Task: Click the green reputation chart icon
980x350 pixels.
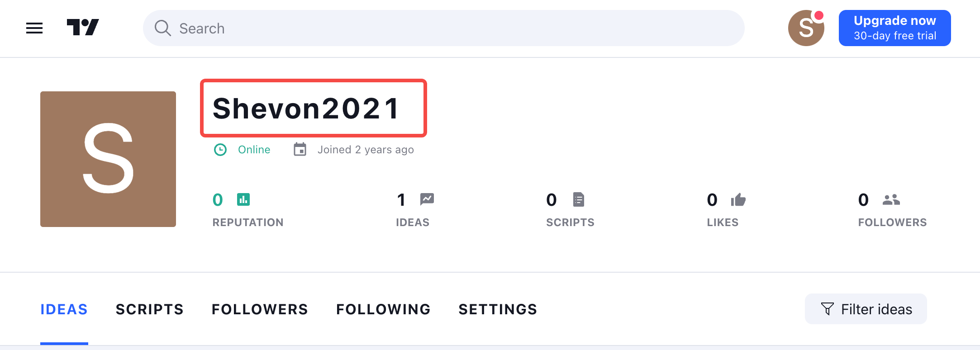Action: coord(243,199)
